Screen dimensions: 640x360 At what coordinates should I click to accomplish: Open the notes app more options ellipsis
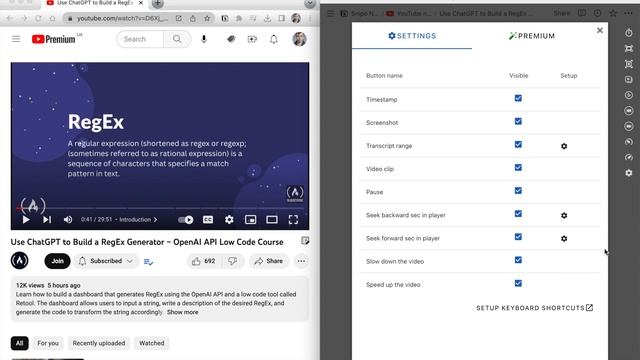629,13
